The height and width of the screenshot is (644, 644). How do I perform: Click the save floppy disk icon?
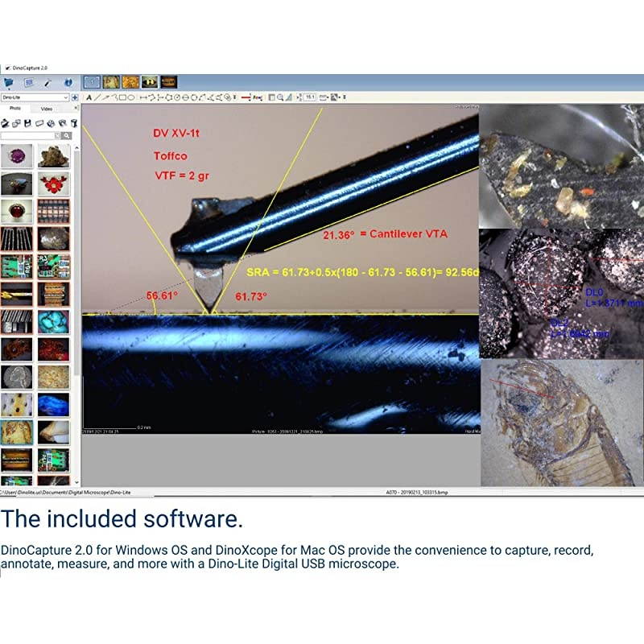[28, 123]
